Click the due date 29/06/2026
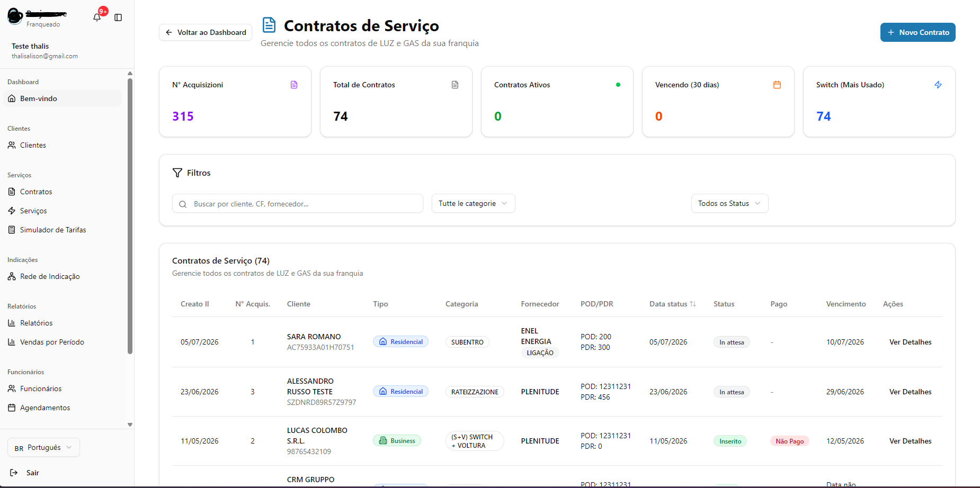 click(845, 392)
